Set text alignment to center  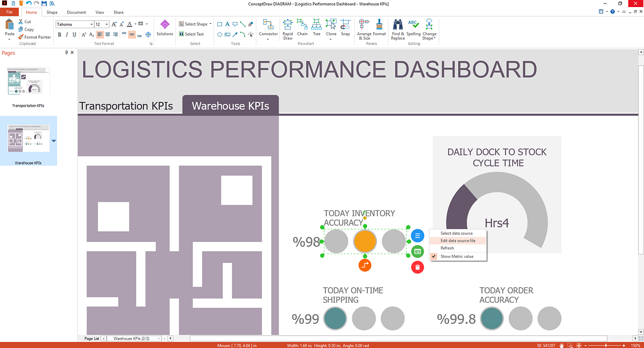click(108, 35)
